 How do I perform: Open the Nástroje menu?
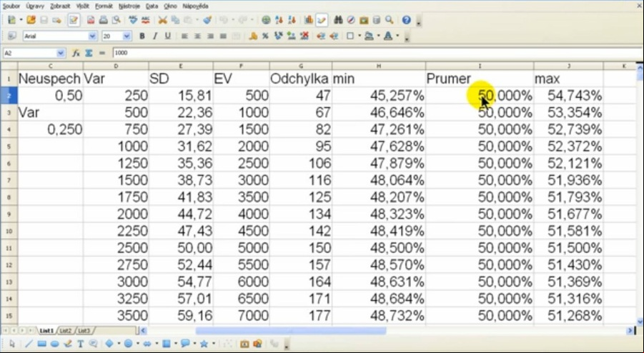point(129,6)
